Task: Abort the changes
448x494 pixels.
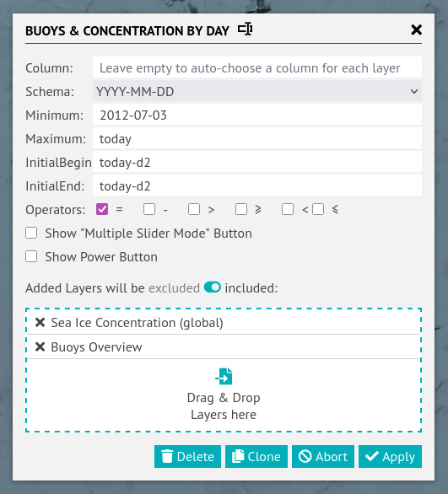Action: click(323, 456)
